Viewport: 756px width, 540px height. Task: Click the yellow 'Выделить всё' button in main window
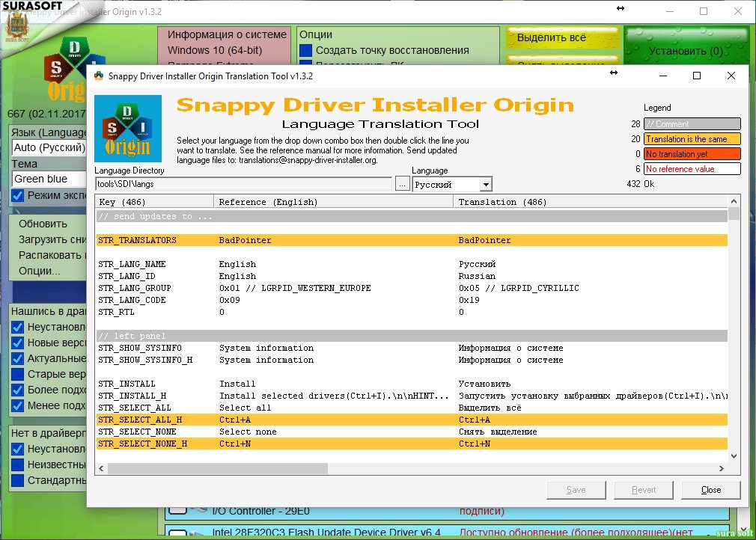point(562,37)
